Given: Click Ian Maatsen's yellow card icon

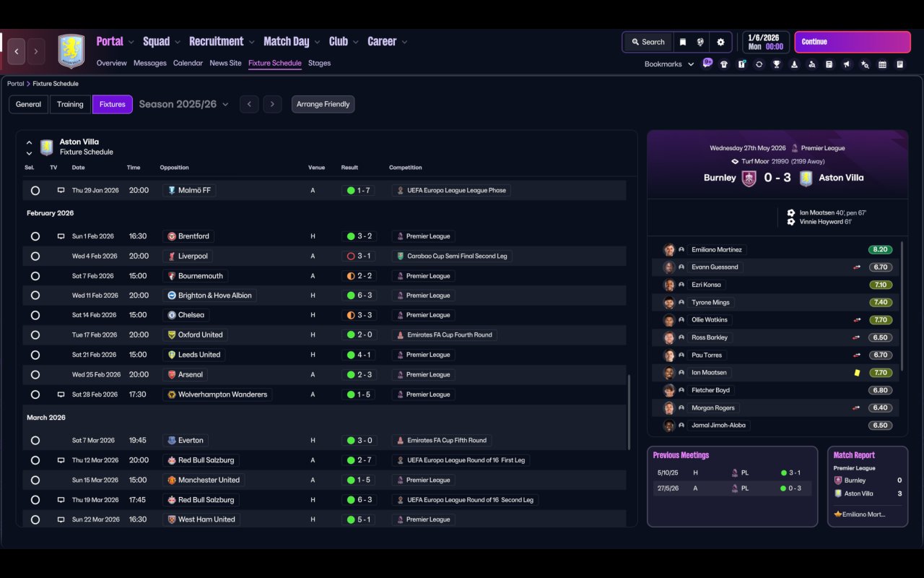Looking at the screenshot, I should pos(857,373).
